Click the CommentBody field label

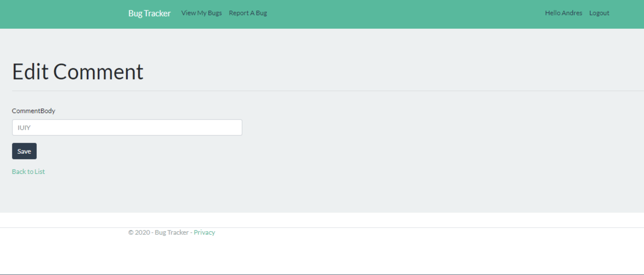[34, 111]
